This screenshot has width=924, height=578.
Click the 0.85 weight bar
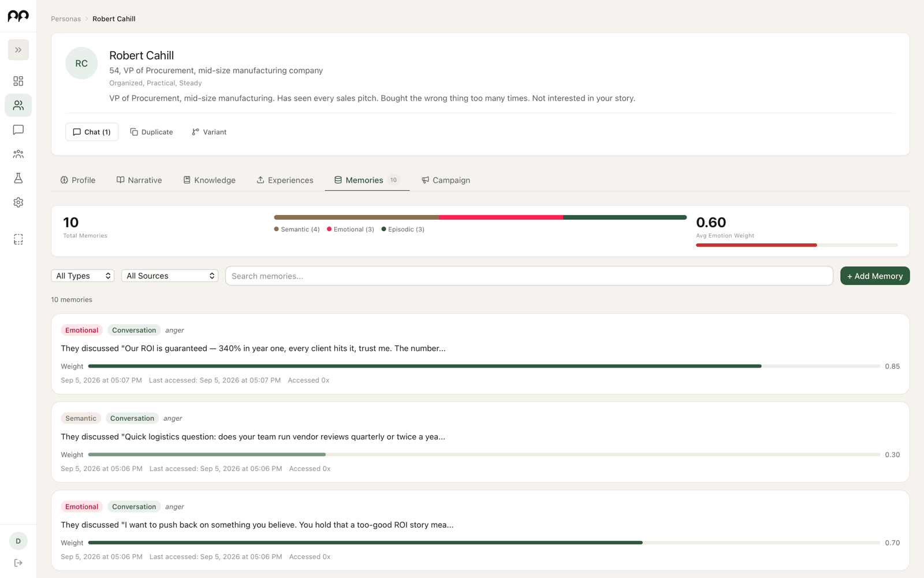click(484, 366)
